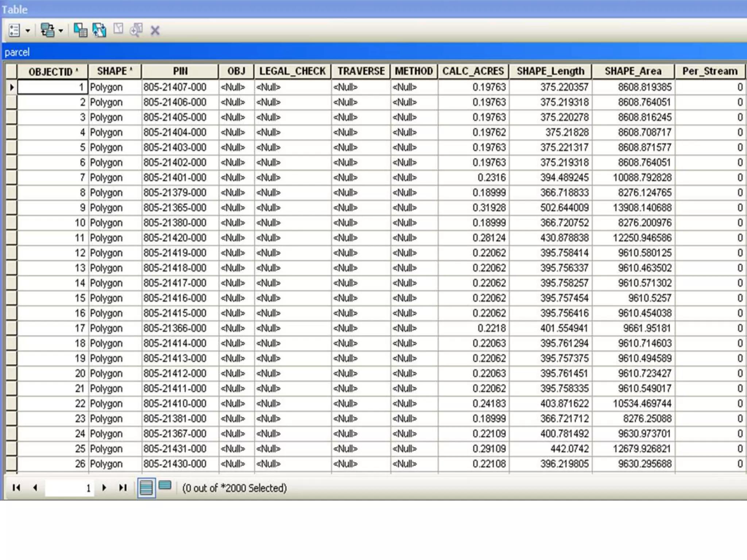Click the CALC_ACRES column header
The width and height of the screenshot is (747, 560).
(473, 71)
